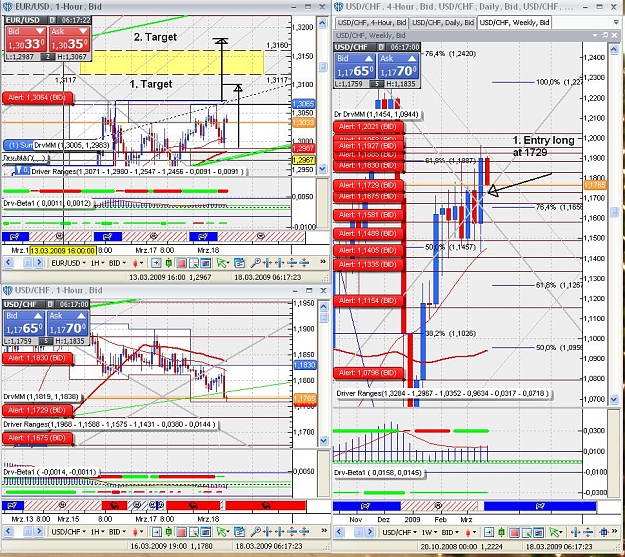The image size is (625, 557).
Task: Click Ask 1,1770 button in USD/CHF 1-Hour chart
Action: [x=68, y=323]
